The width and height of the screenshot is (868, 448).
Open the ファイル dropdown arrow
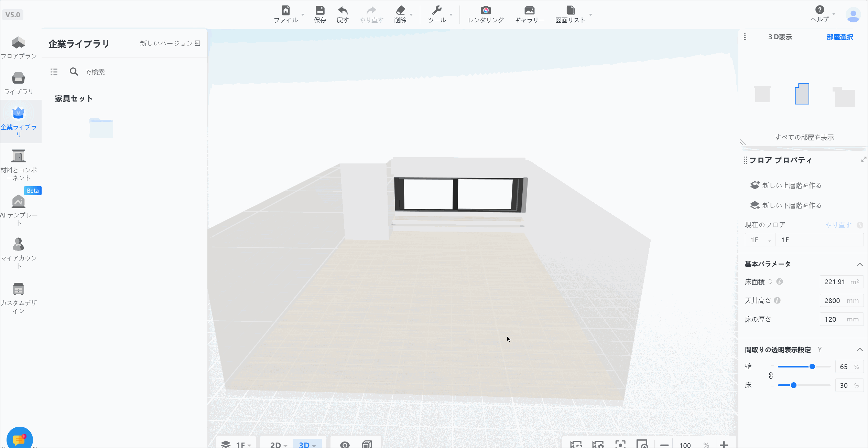pyautogui.click(x=303, y=15)
